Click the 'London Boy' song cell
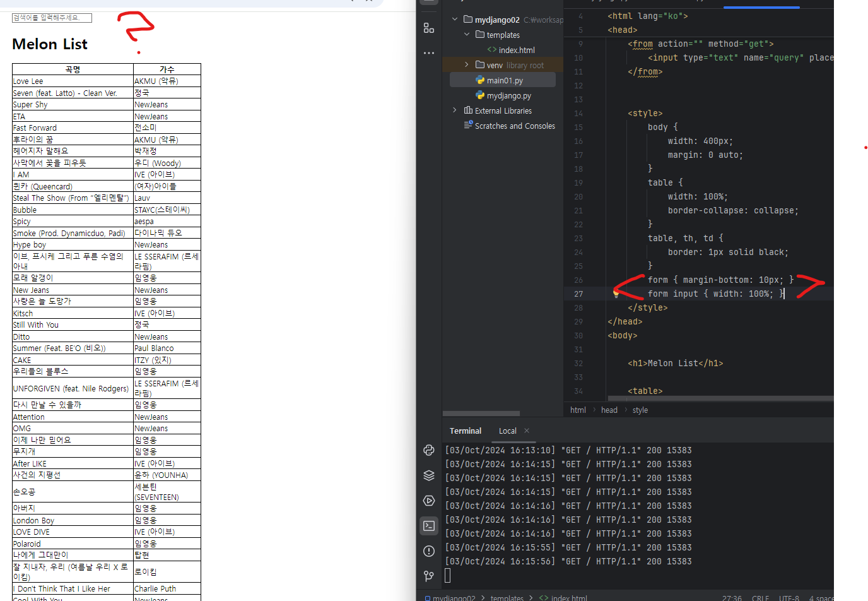Image resolution: width=868 pixels, height=601 pixels. 73,520
